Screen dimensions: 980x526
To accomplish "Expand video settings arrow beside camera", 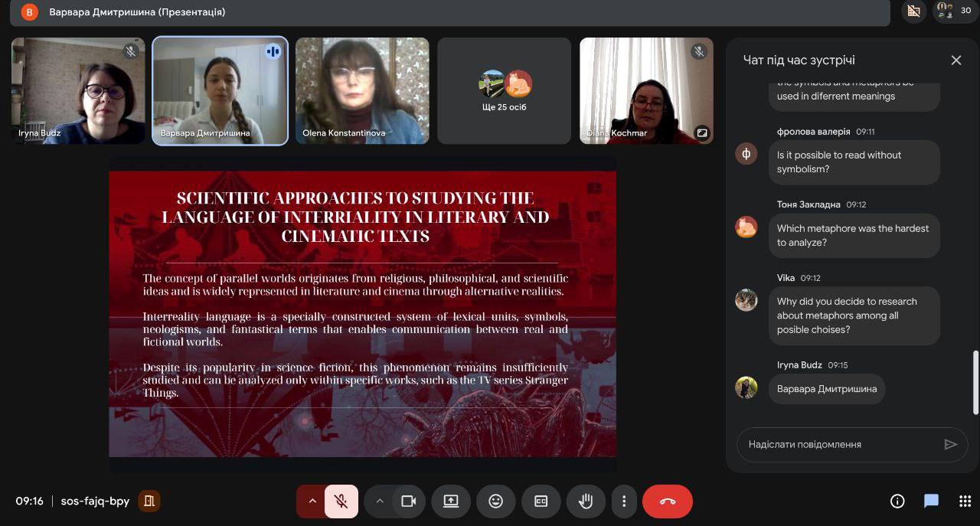I will [379, 501].
